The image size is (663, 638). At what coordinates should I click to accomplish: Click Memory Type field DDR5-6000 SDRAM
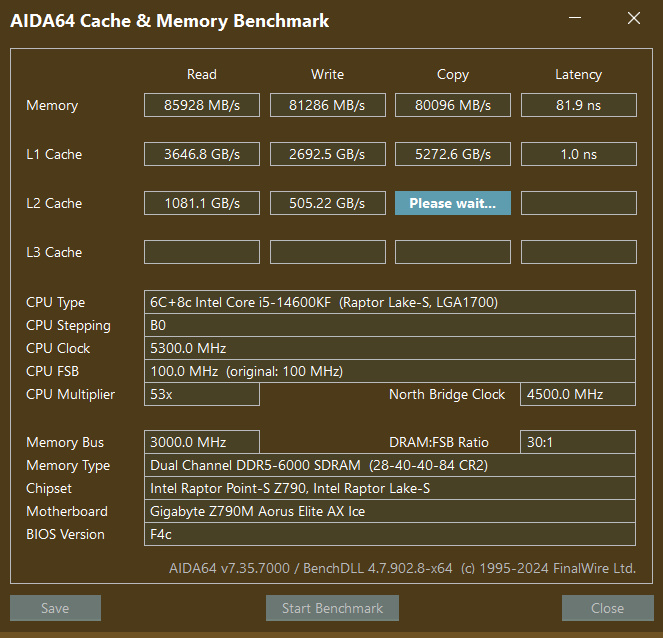[x=390, y=465]
